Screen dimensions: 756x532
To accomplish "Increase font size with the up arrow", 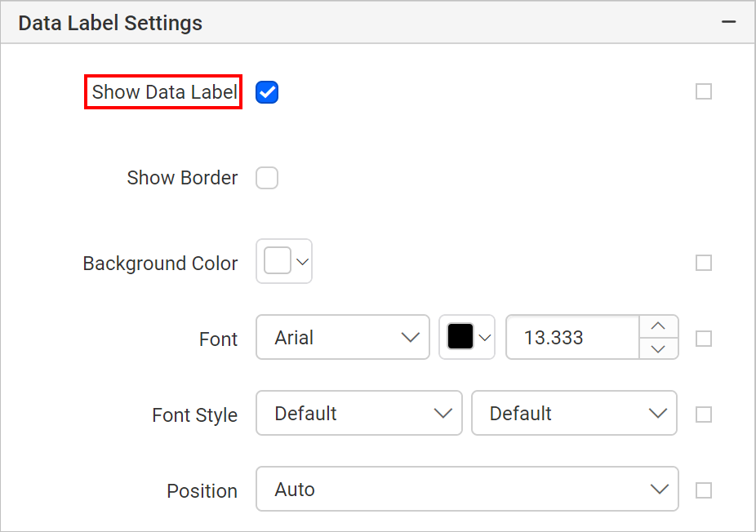I will point(659,326).
